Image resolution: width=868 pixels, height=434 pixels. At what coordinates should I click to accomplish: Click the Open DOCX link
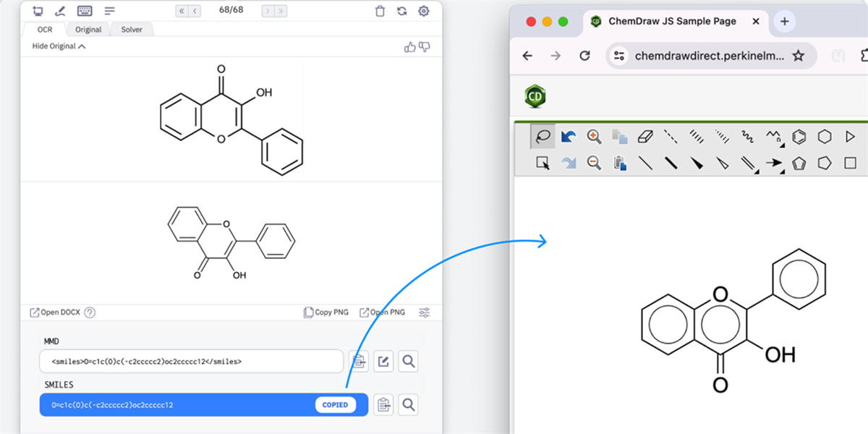[54, 312]
